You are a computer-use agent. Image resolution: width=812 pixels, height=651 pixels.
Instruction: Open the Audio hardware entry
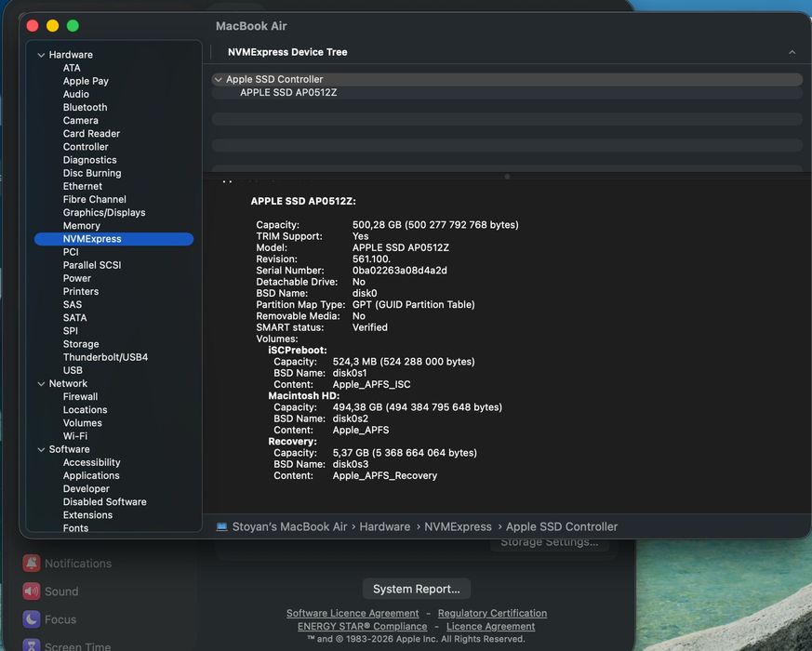pos(75,94)
